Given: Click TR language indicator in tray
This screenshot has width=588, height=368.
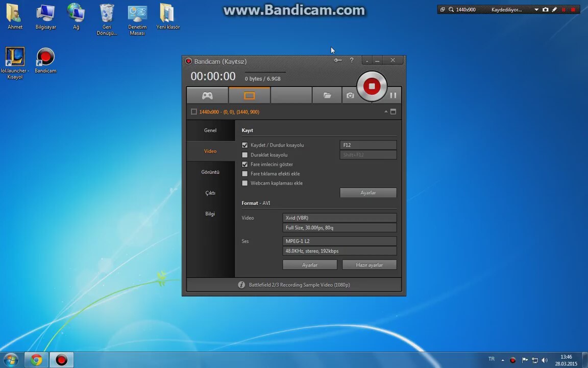Looking at the screenshot, I should [491, 359].
